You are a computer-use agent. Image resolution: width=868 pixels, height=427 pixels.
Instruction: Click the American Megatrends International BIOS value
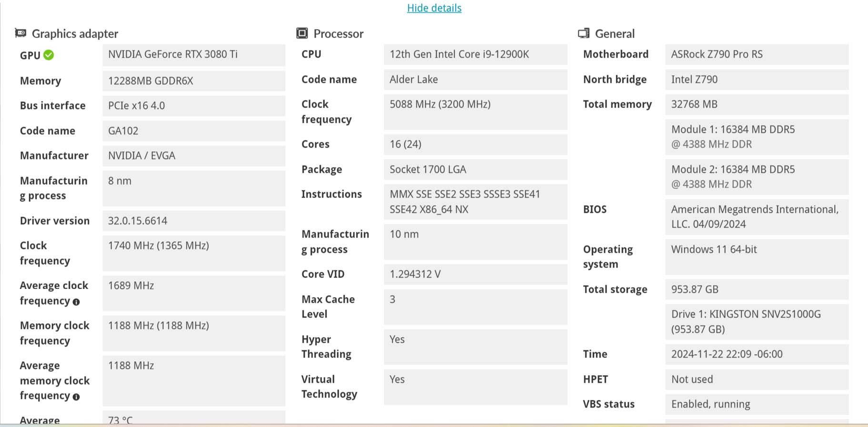pyautogui.click(x=757, y=217)
